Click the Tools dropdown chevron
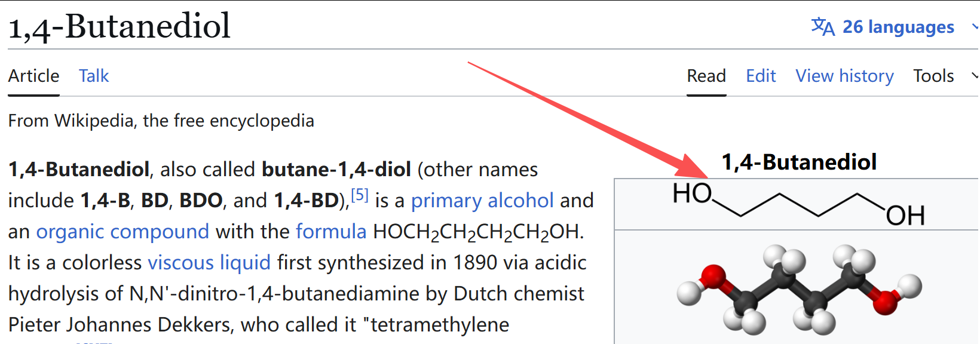 (975, 76)
